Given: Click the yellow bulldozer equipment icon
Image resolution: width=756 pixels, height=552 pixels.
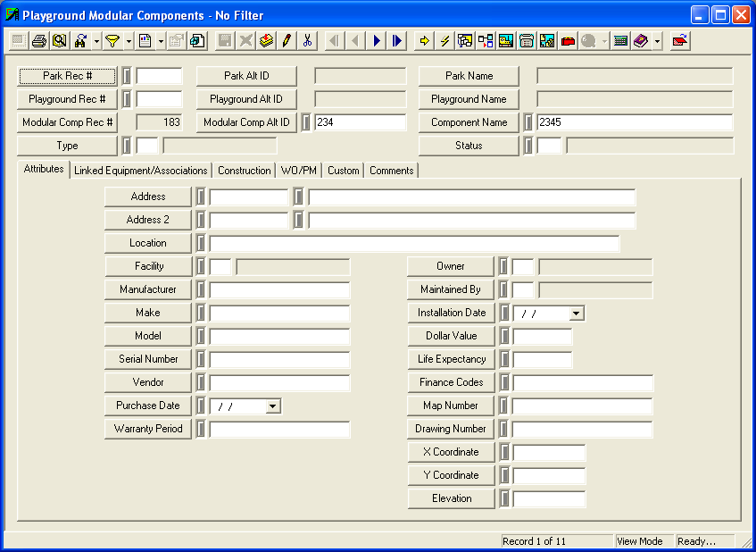Looking at the screenshot, I should (x=506, y=41).
